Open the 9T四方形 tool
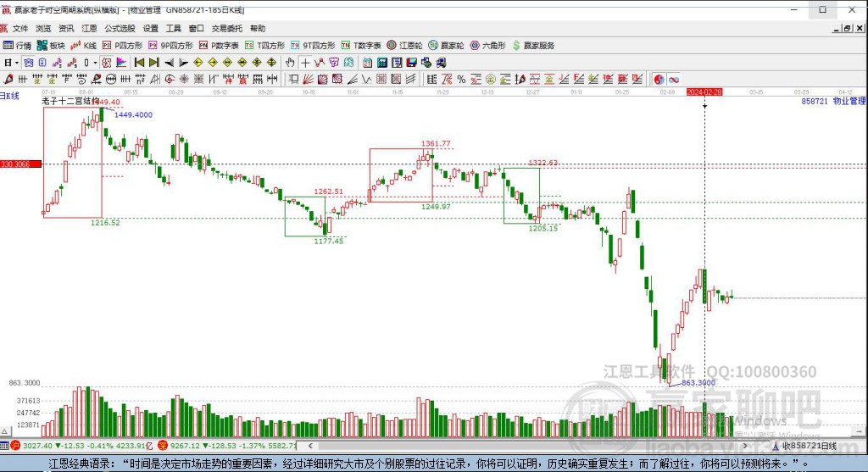This screenshot has width=868, height=472. 314,46
